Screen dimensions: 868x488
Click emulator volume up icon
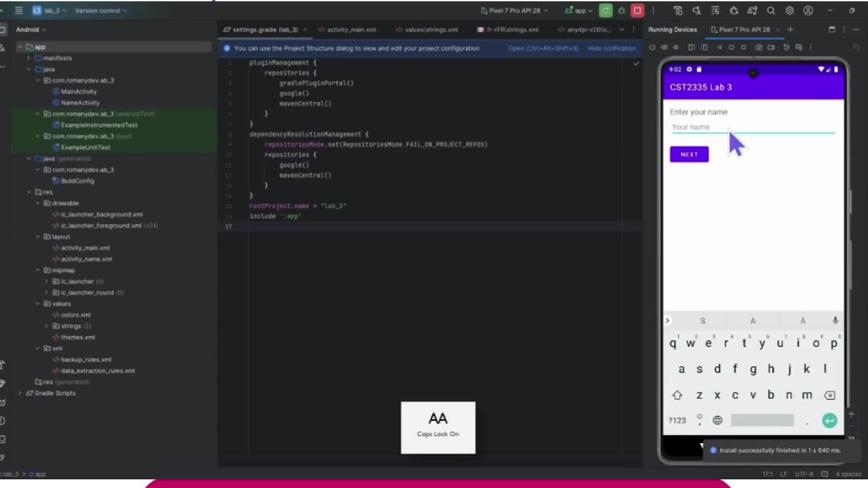(664, 47)
